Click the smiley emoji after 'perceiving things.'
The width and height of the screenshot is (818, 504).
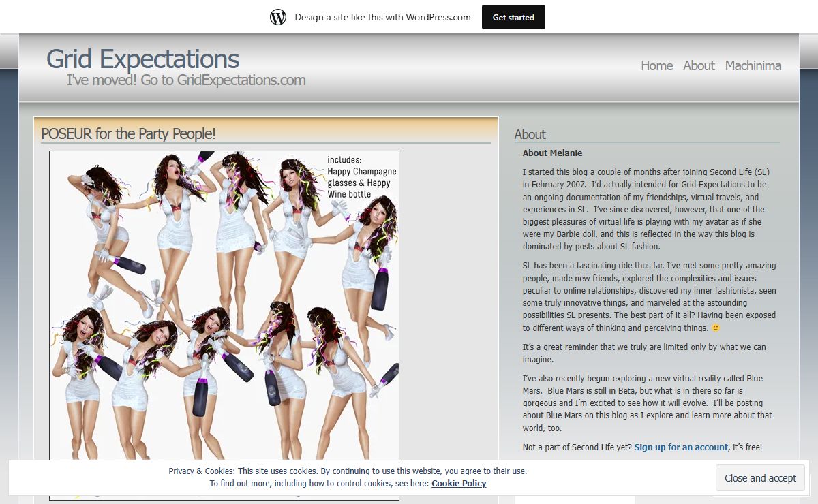pyautogui.click(x=716, y=328)
